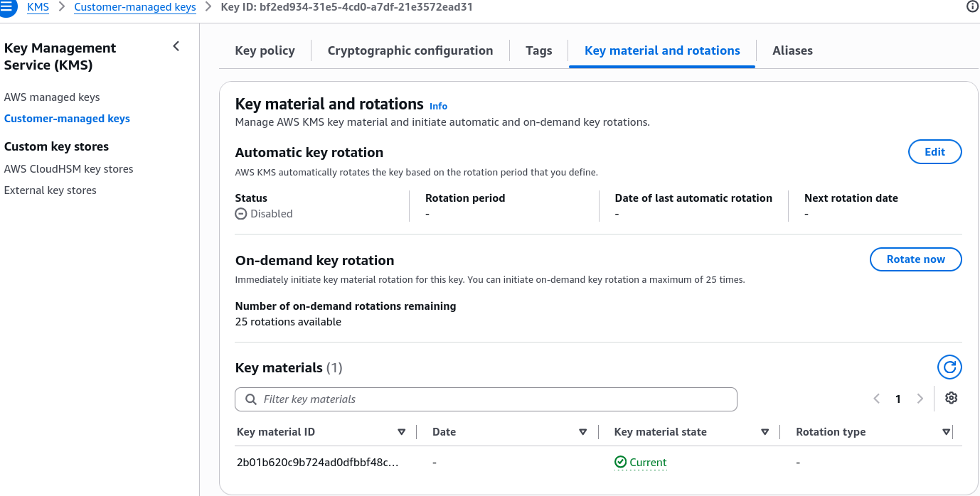
Task: Click the Key ID breadcrumb text
Action: 346,7
